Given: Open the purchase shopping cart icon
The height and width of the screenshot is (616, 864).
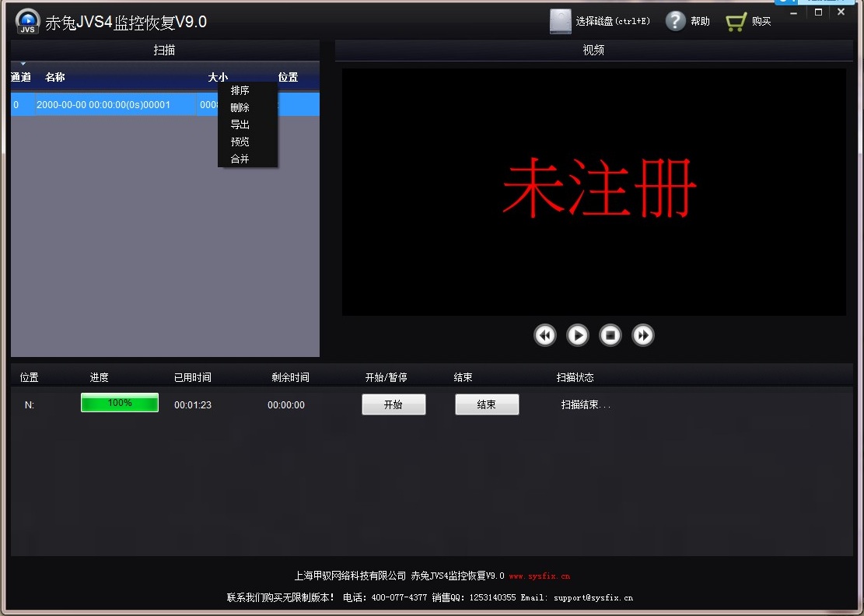Looking at the screenshot, I should pos(736,22).
